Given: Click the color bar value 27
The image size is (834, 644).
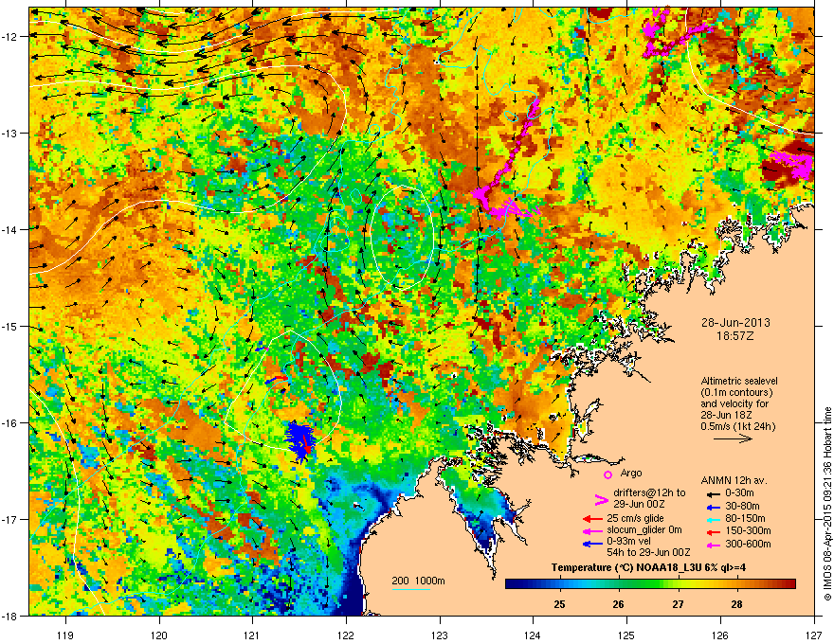Looking at the screenshot, I should pyautogui.click(x=678, y=604).
